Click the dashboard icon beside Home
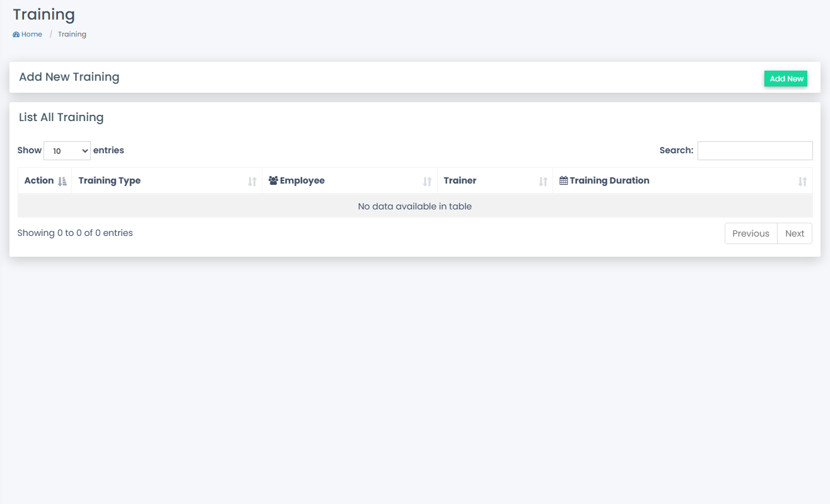This screenshot has width=830, height=504. tap(16, 35)
